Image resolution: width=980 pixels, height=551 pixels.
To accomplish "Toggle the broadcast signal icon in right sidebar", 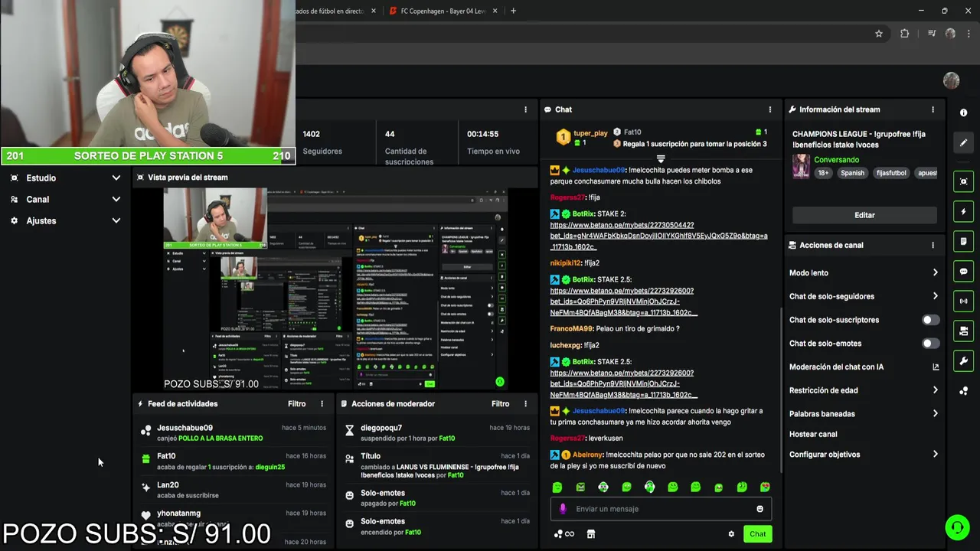I will point(963,301).
